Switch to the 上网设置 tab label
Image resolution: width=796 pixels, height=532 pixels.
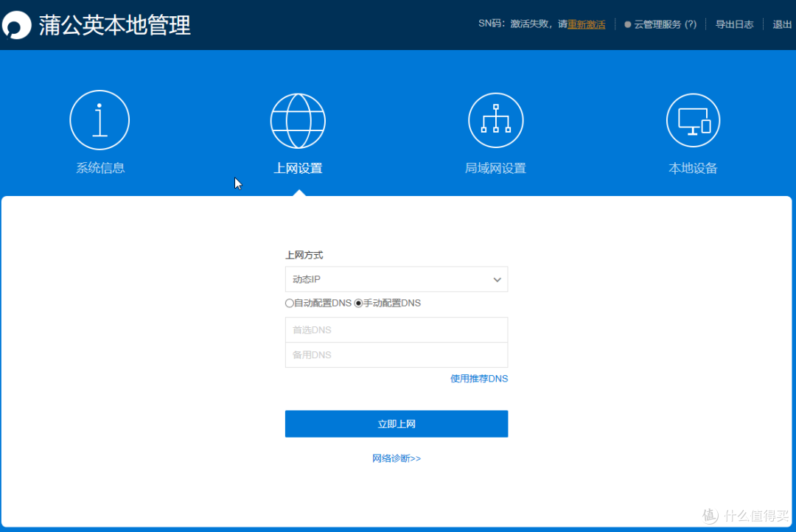(x=298, y=168)
